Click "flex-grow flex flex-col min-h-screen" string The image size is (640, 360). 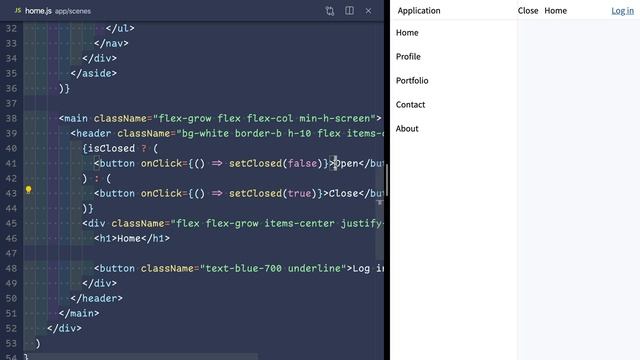tap(264, 118)
